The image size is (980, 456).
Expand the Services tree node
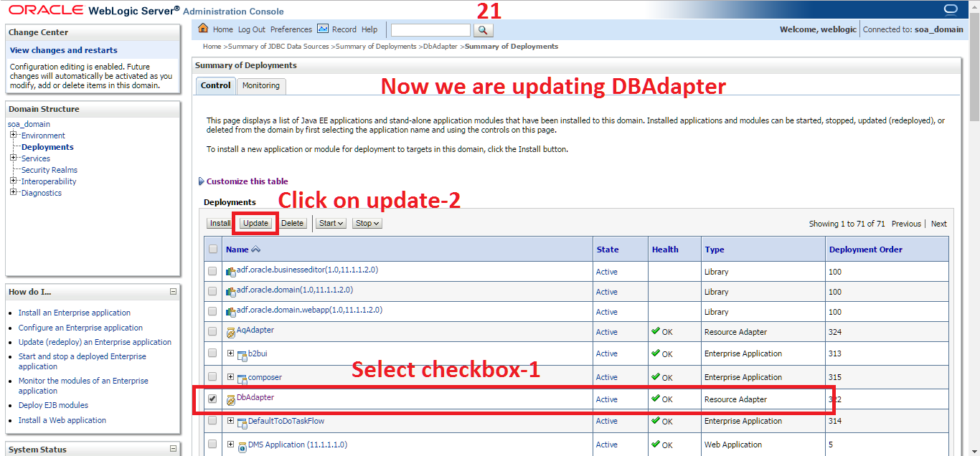(14, 158)
